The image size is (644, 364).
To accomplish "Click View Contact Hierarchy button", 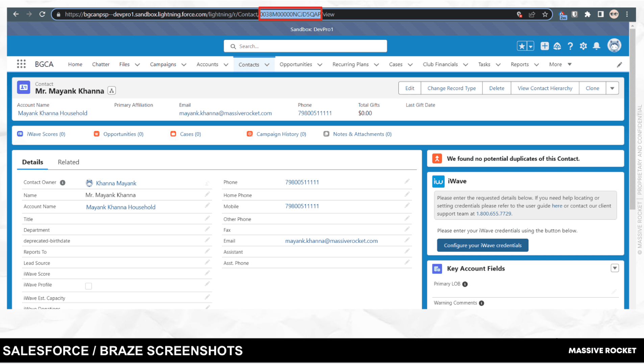I will click(x=545, y=88).
